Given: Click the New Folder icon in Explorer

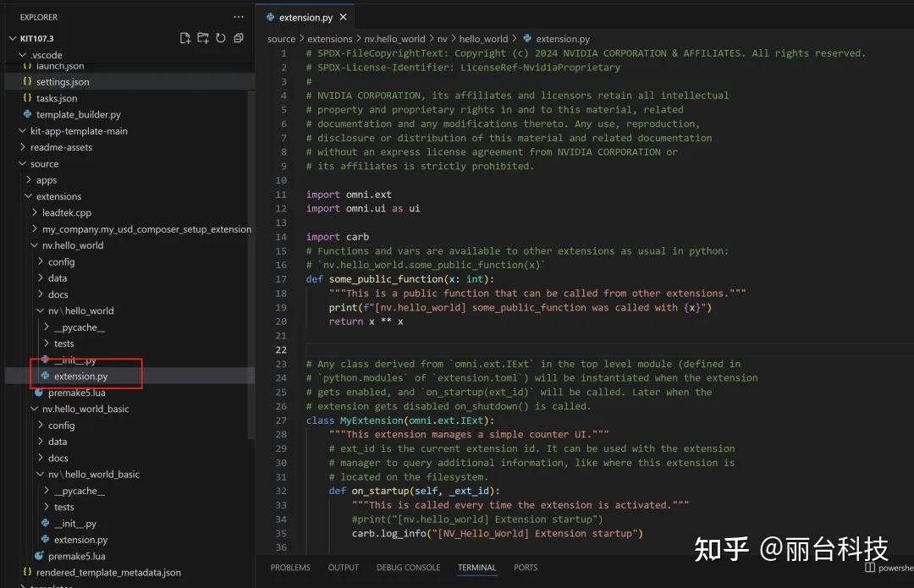Looking at the screenshot, I should [x=203, y=37].
